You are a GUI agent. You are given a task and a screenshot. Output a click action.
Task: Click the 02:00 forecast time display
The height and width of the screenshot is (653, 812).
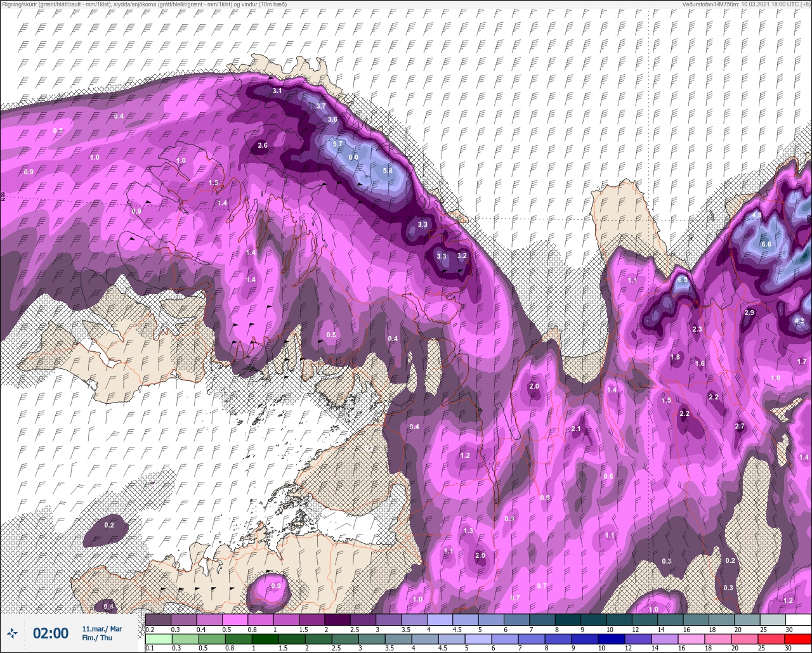(x=51, y=633)
